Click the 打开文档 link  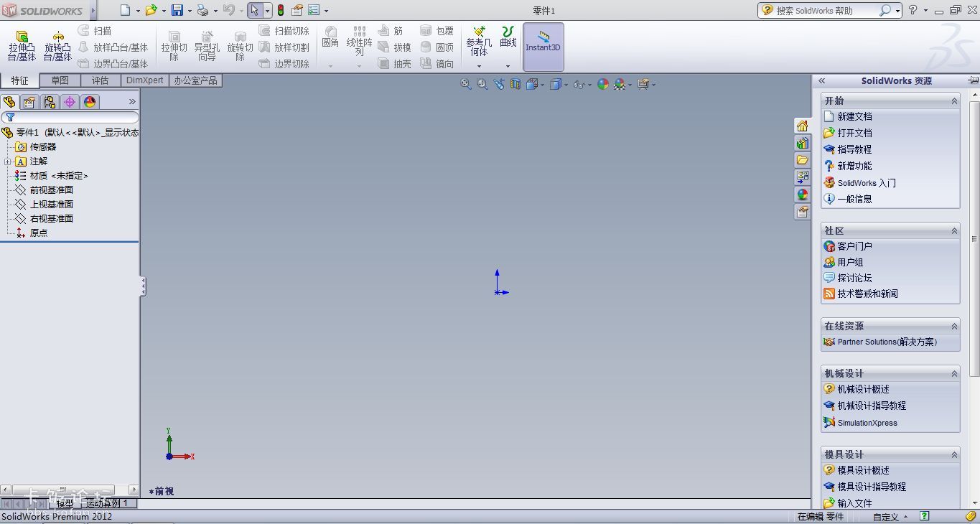854,133
